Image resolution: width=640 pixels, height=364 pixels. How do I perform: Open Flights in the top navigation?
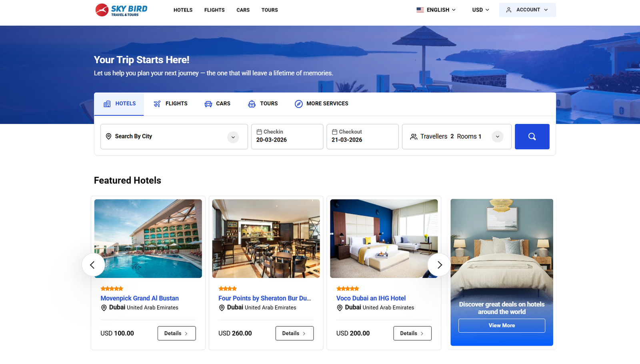coord(214,10)
